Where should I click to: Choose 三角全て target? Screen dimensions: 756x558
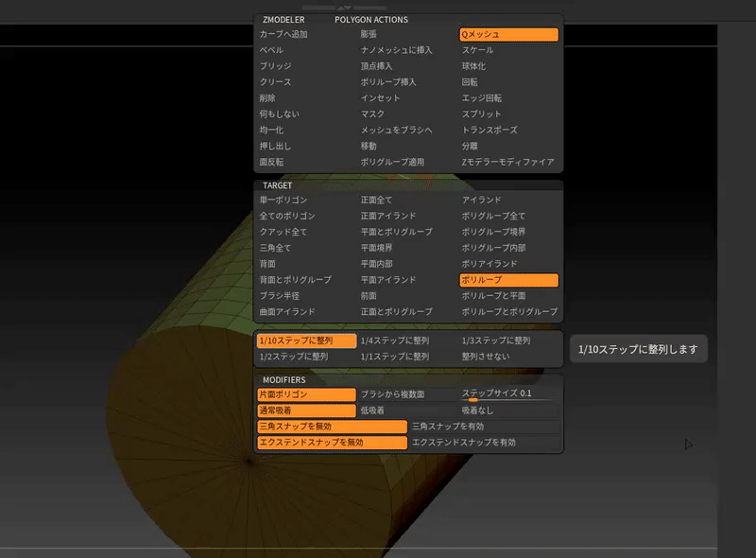pos(275,248)
